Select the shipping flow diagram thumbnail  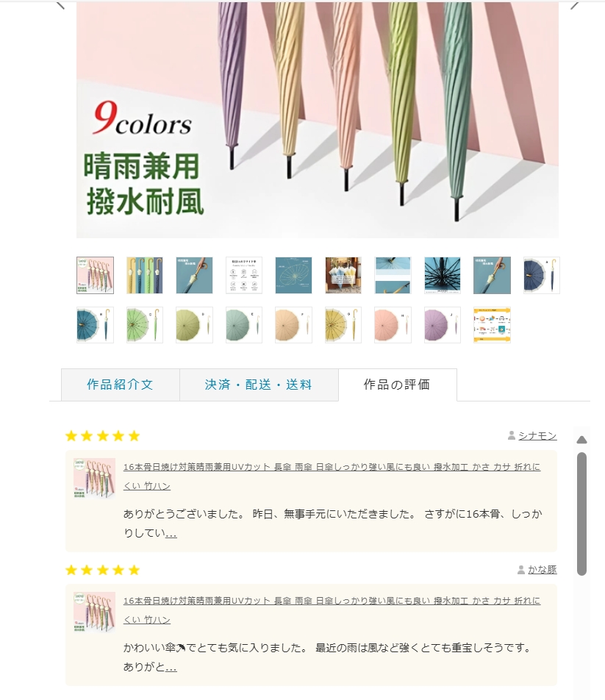492,325
